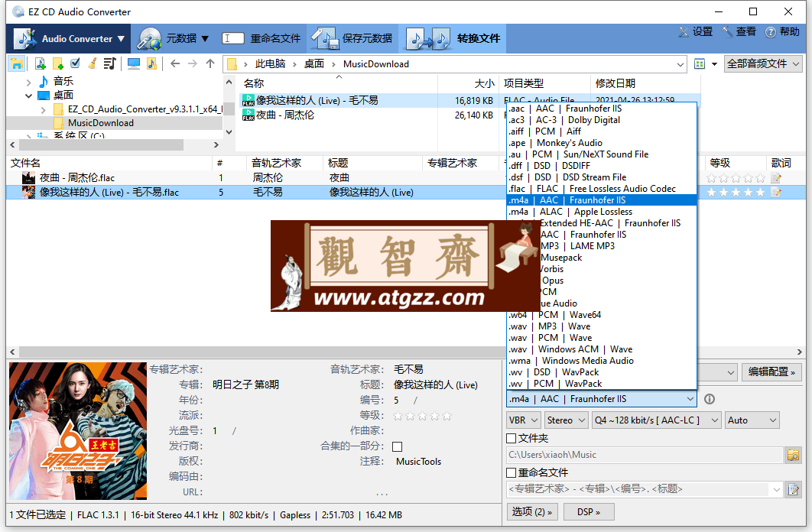Open the VBR mode dropdown
Screen dimensions: 812x532
(x=524, y=420)
